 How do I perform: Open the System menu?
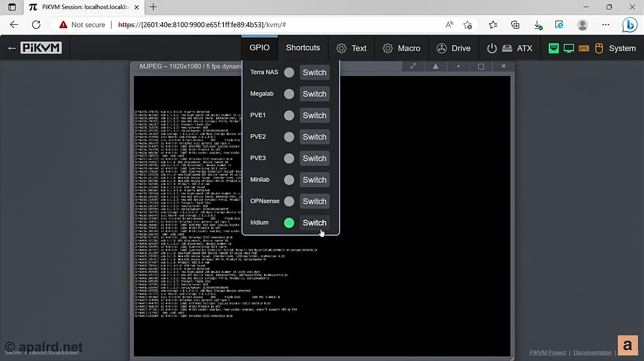[592, 48]
